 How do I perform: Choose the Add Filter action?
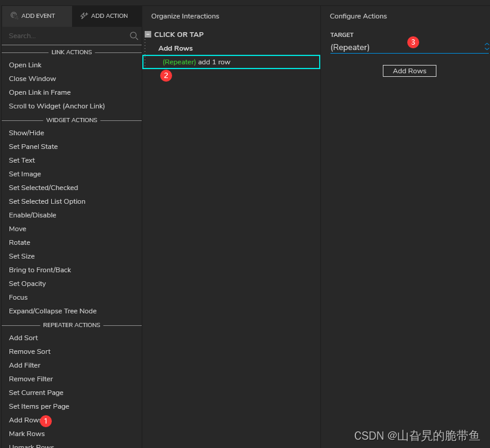[x=24, y=365]
